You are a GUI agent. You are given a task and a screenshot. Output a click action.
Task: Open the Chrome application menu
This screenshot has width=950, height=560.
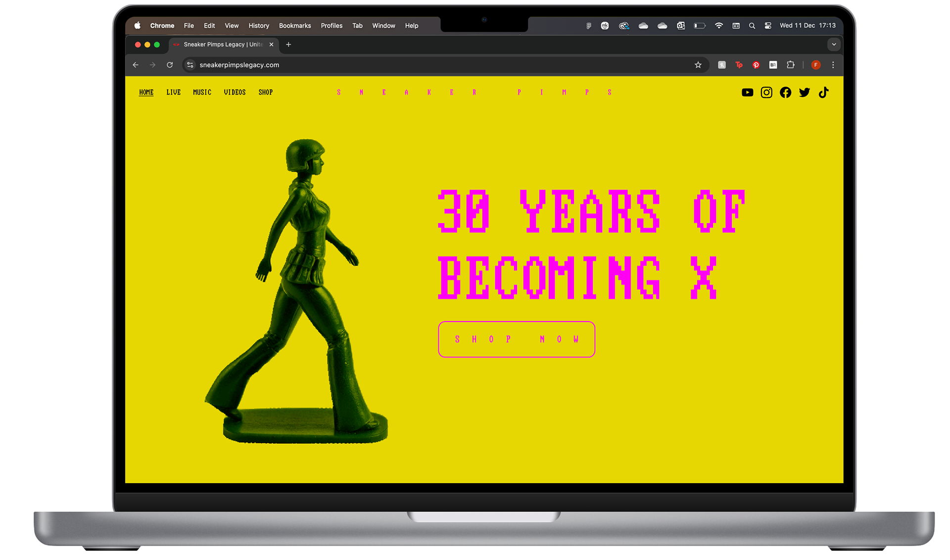tap(162, 26)
